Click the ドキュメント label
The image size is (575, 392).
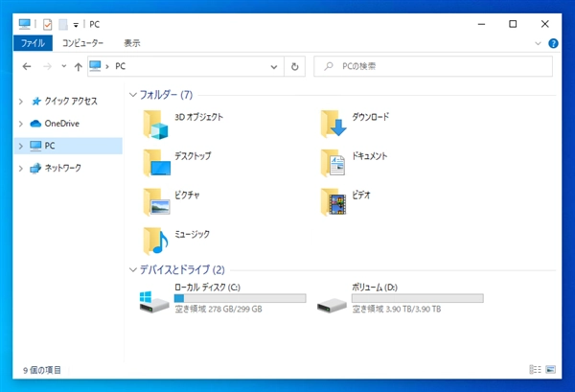pyautogui.click(x=369, y=156)
